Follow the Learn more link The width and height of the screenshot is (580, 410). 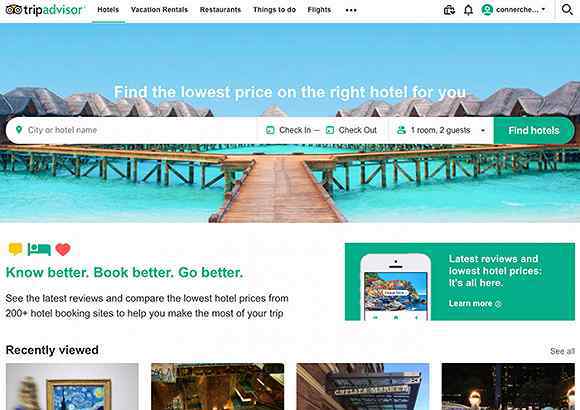475,304
